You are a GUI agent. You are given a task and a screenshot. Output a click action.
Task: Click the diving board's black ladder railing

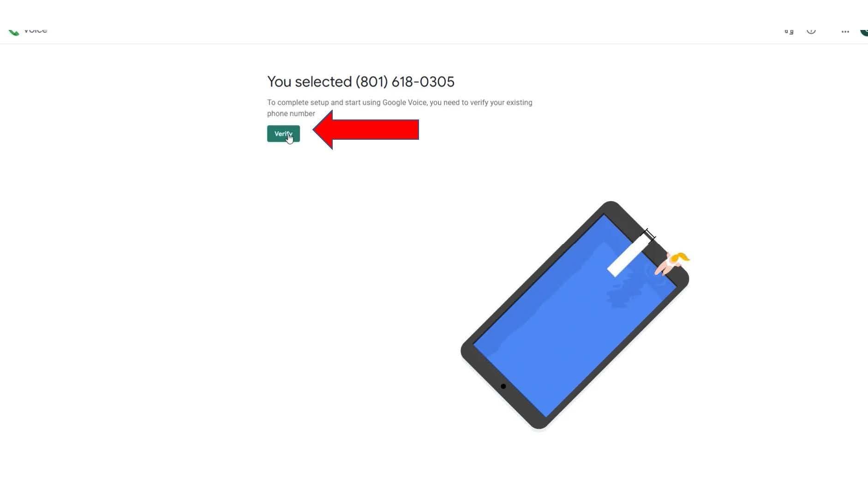pyautogui.click(x=649, y=235)
